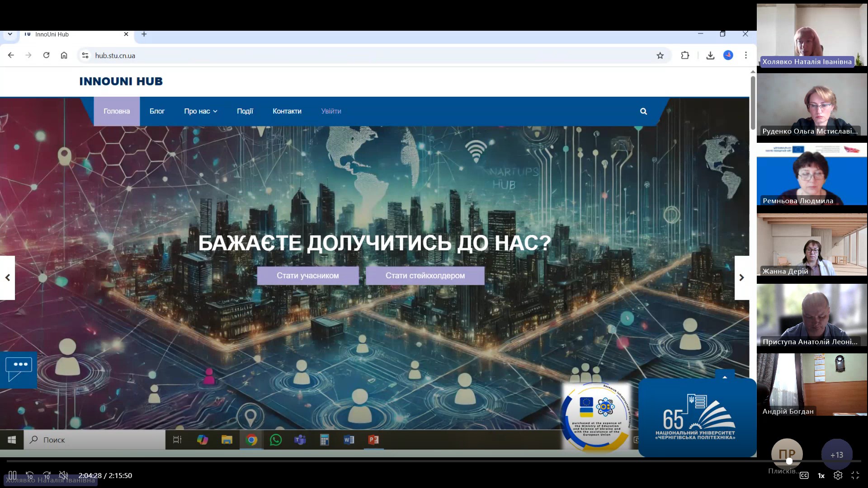Show the +13 more participants
The image size is (868, 488).
836,455
